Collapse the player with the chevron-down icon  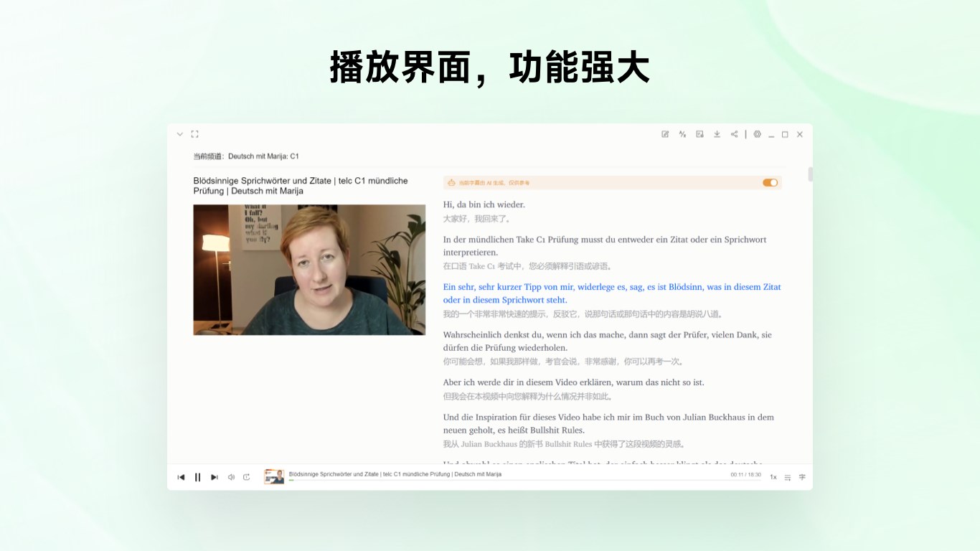(180, 134)
